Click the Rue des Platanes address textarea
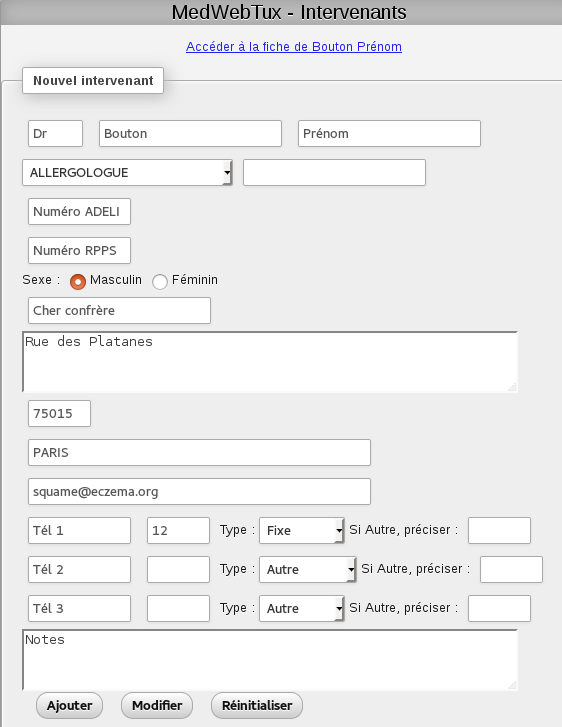Viewport: 562px width, 727px height. click(270, 362)
